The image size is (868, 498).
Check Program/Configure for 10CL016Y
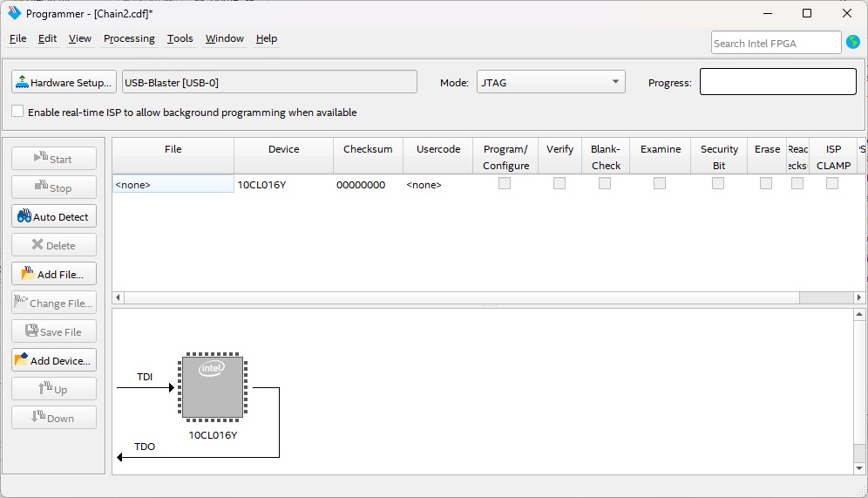505,183
